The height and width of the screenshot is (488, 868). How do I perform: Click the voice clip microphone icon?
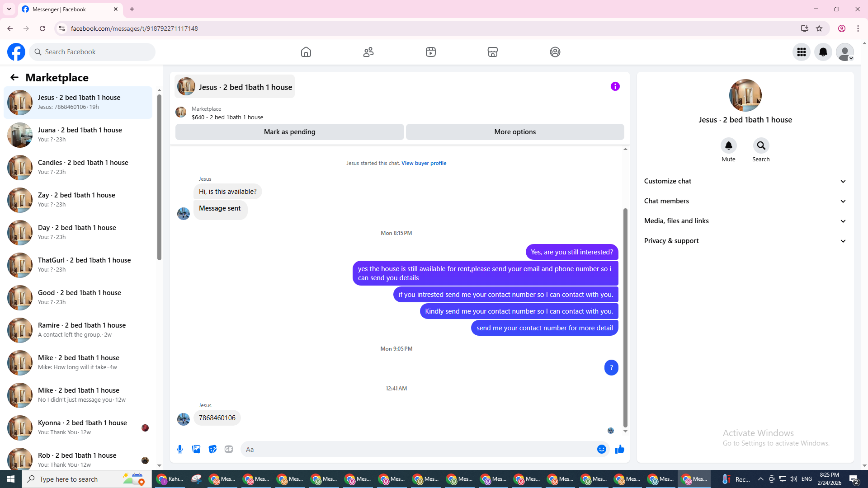180,449
